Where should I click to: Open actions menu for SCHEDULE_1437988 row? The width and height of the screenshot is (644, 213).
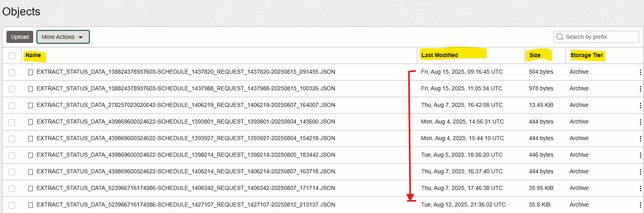640,89
